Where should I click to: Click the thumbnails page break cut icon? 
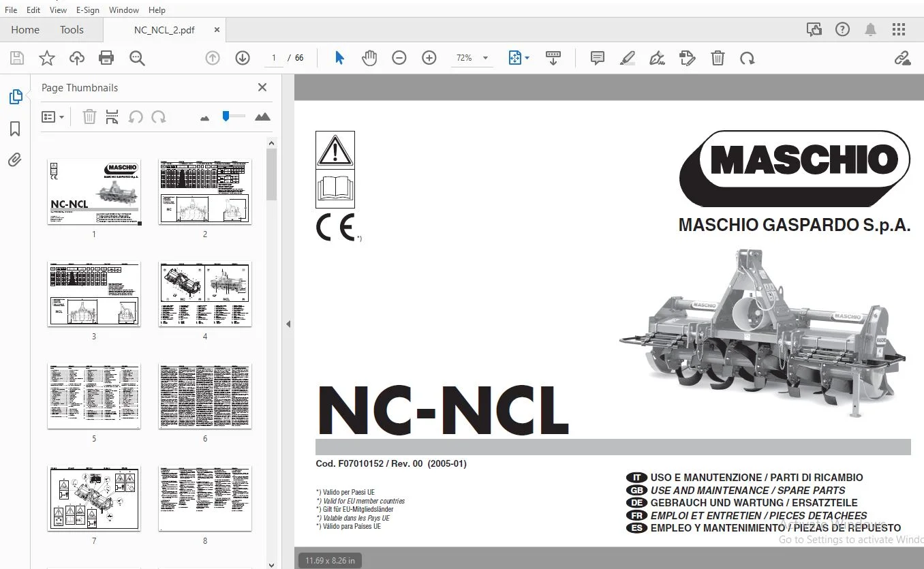click(x=112, y=117)
